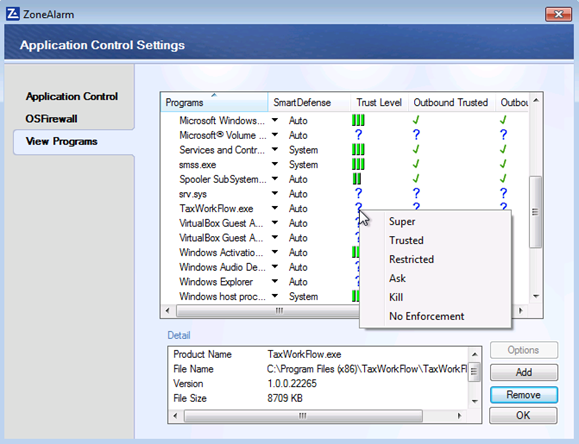Switch to the OSFirewall tab
This screenshot has height=444, width=579.
(x=51, y=119)
